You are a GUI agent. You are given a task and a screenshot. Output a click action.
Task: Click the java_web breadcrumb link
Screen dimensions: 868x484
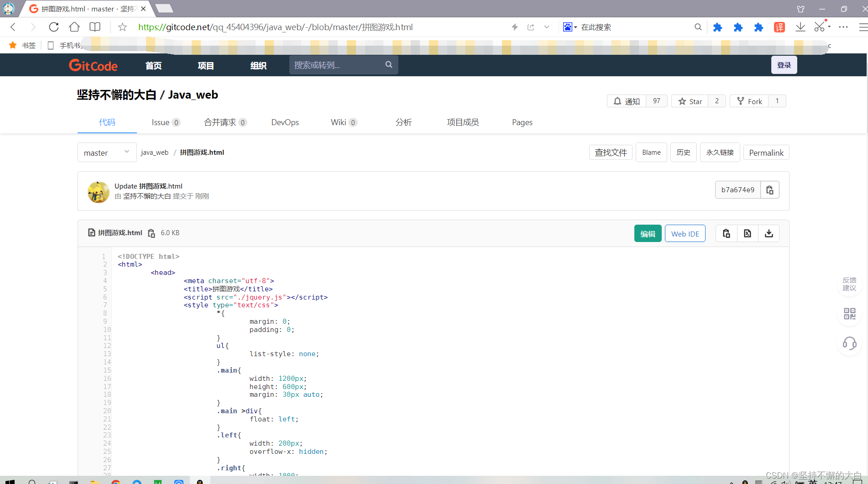[x=155, y=153]
